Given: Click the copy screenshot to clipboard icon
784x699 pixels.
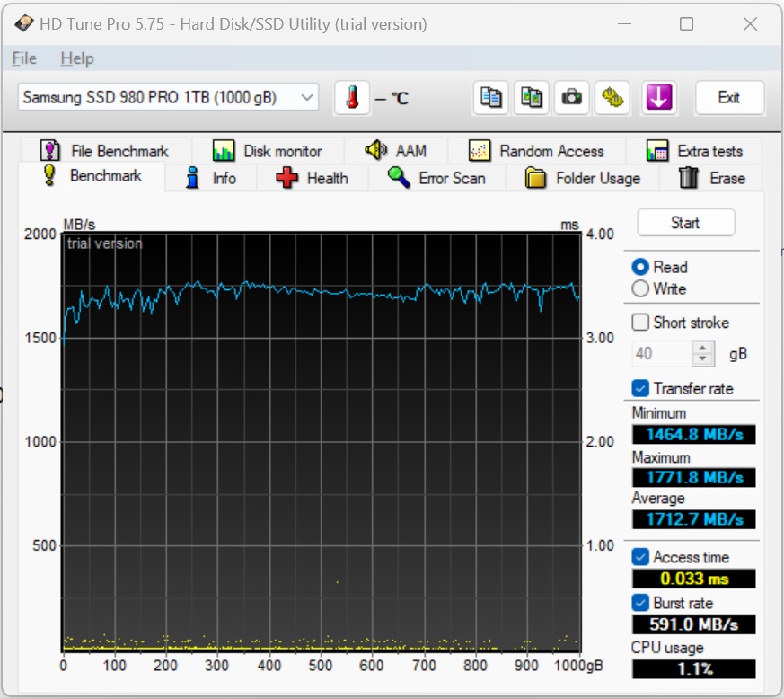Looking at the screenshot, I should [x=531, y=98].
